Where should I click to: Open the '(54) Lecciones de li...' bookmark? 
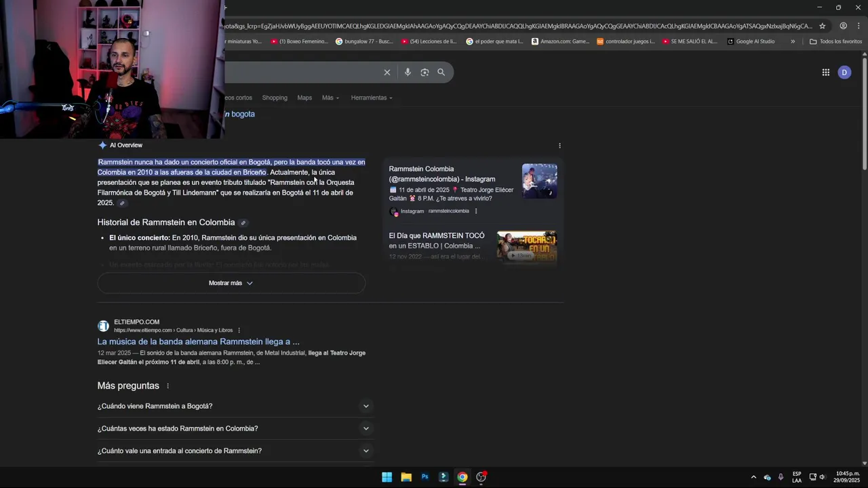(x=429, y=41)
